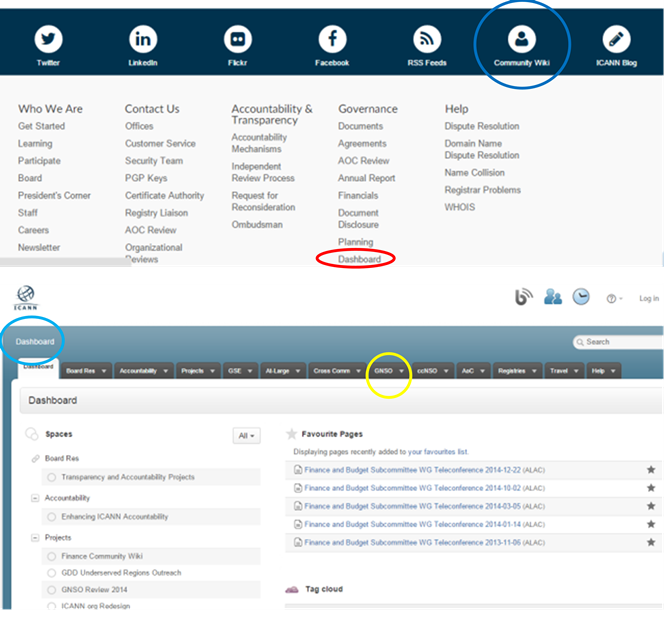
Task: Select circle next to Enhancing ICANN Accountability
Action: pyautogui.click(x=52, y=517)
